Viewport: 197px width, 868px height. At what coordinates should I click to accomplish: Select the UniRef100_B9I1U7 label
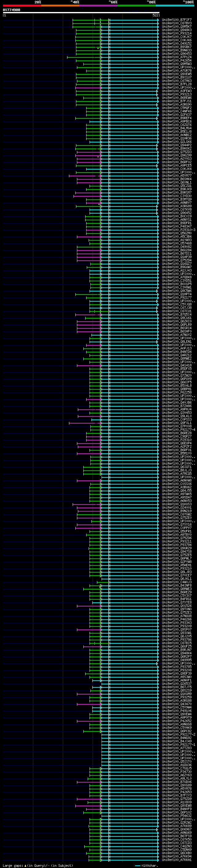click(176, 78)
